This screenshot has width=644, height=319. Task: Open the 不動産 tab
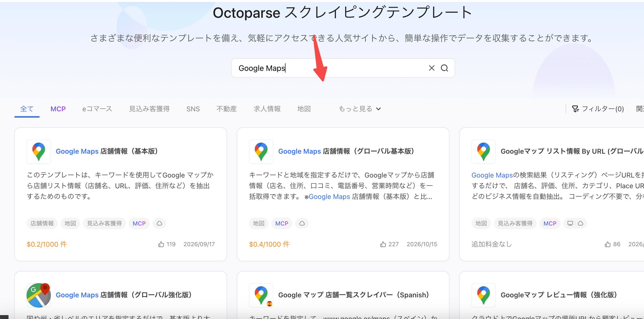click(227, 109)
